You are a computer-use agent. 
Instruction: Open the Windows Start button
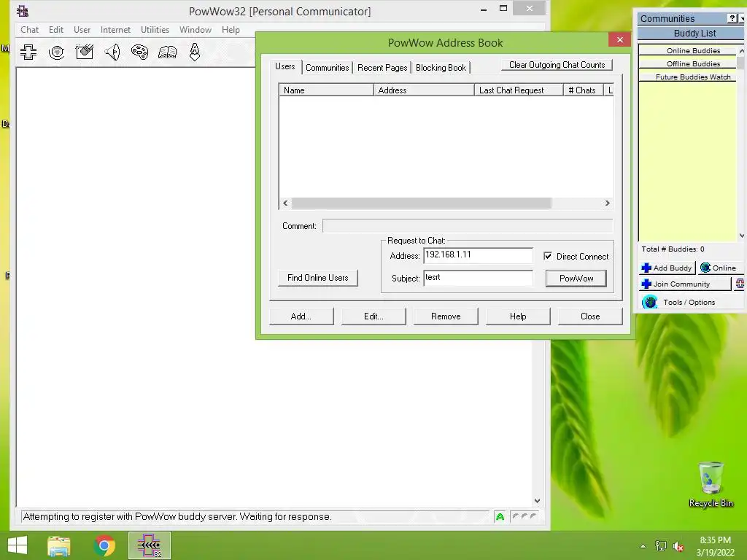pos(18,545)
